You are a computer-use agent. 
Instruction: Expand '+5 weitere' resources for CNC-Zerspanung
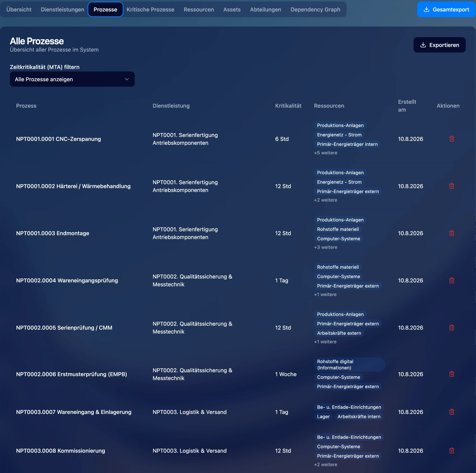coord(325,153)
